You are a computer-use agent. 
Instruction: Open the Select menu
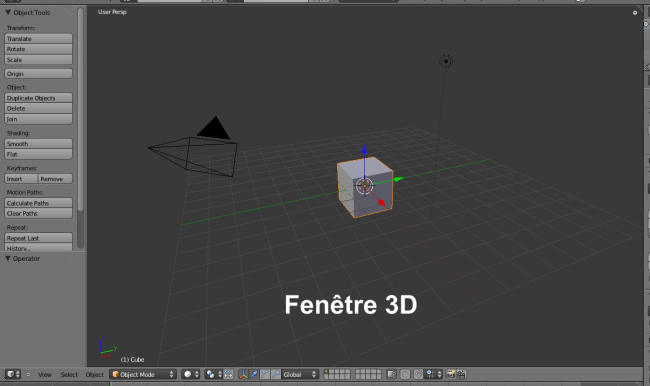(x=69, y=374)
